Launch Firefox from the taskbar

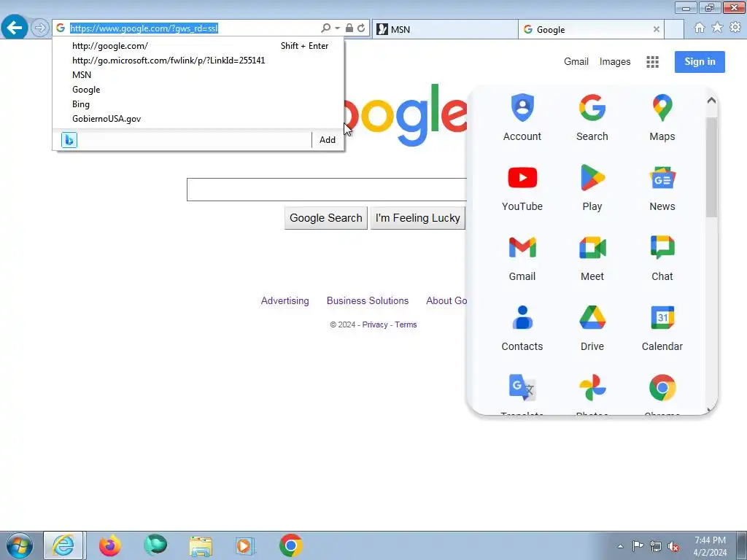pyautogui.click(x=109, y=545)
